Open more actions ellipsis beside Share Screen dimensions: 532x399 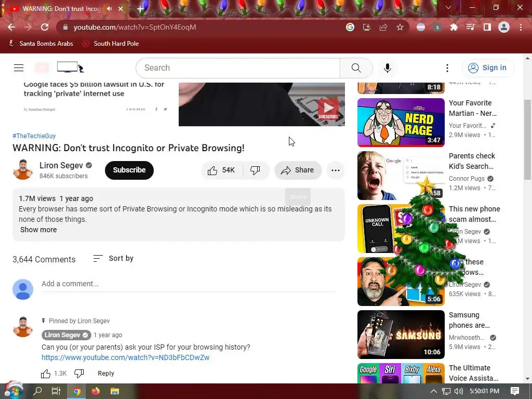click(335, 170)
